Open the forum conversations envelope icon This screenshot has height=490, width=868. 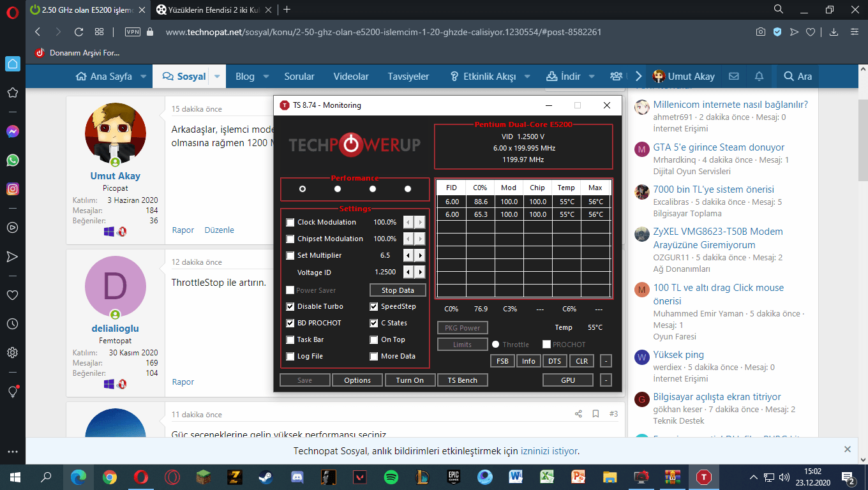tap(734, 77)
